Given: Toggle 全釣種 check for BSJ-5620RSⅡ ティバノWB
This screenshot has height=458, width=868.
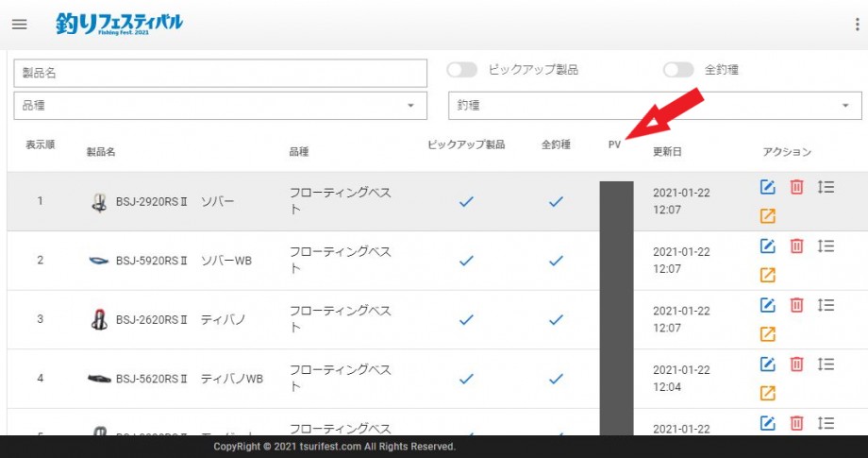Looking at the screenshot, I should tap(556, 379).
